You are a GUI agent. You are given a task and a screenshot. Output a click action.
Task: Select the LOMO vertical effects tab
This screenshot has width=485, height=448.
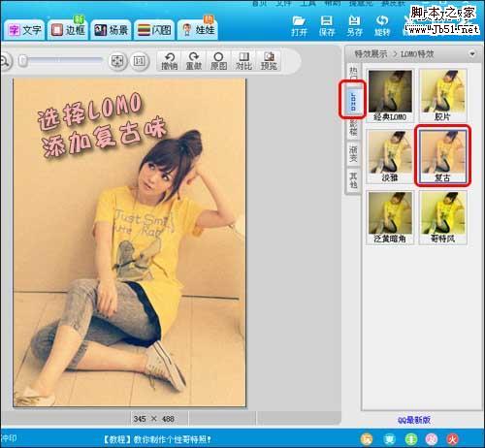[x=353, y=100]
